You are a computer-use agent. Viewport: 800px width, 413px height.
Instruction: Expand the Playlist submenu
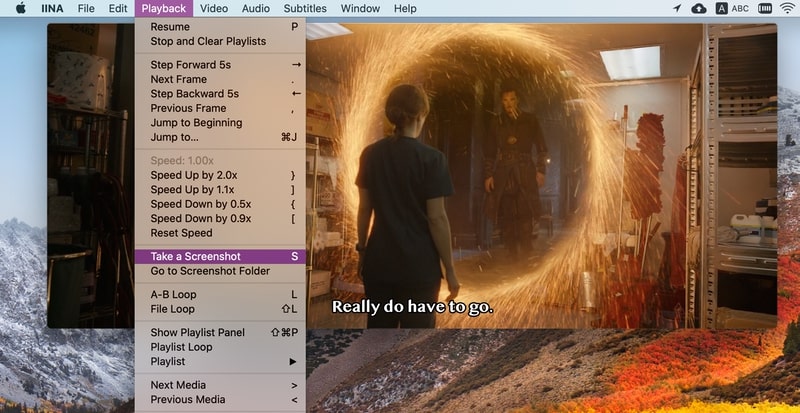(220, 361)
